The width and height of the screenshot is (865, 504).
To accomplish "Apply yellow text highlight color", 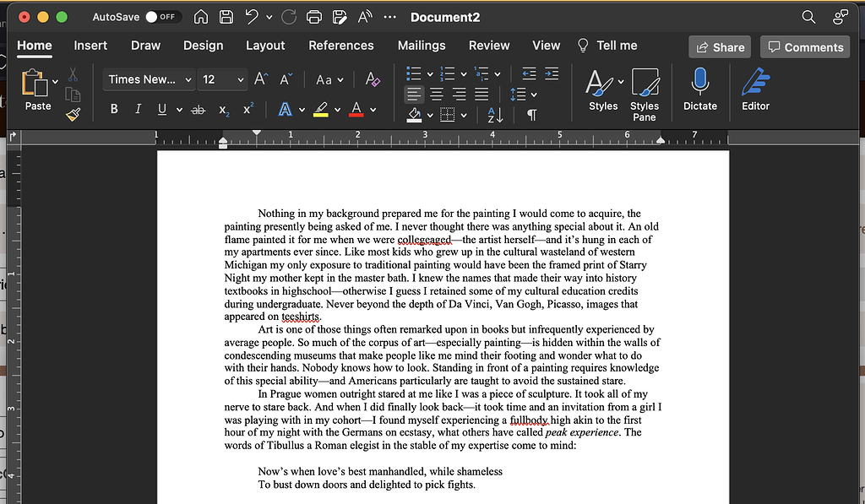I will (321, 110).
